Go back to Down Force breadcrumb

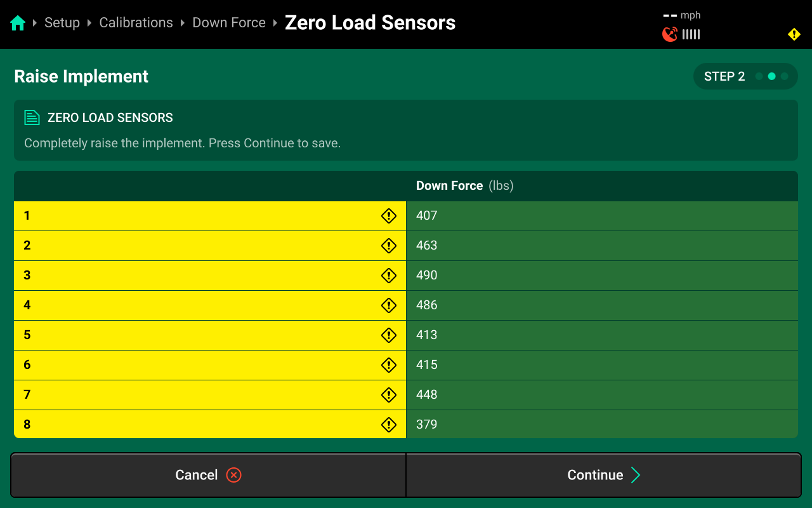(x=229, y=23)
